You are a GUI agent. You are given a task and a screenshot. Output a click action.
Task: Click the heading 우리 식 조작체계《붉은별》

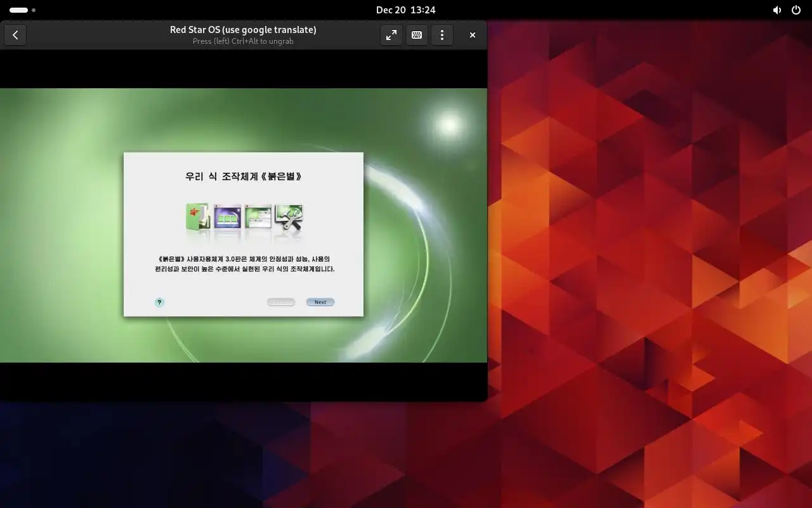tap(244, 177)
